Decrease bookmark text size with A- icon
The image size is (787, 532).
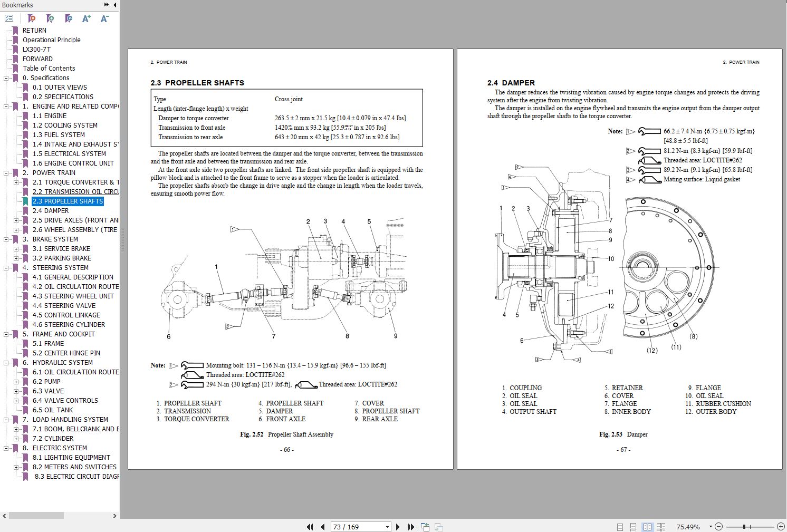click(103, 18)
